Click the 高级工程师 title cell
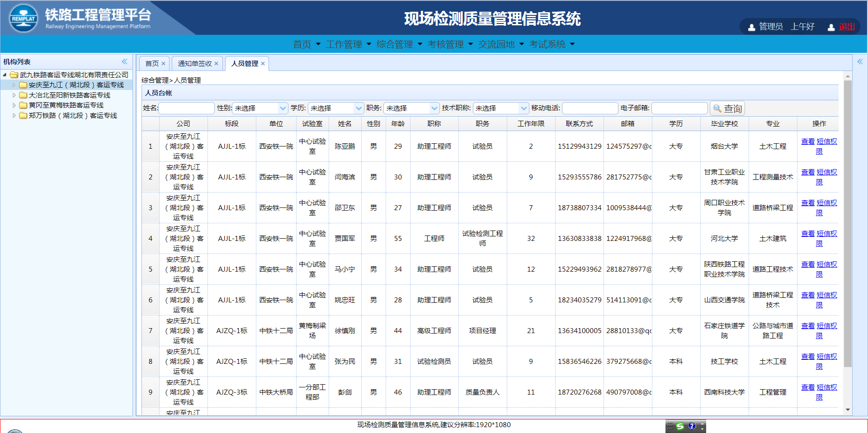This screenshot has width=868, height=433. [x=434, y=331]
